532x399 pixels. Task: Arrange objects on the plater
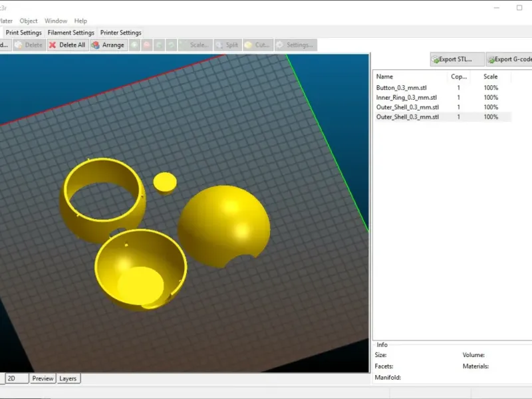click(x=108, y=45)
